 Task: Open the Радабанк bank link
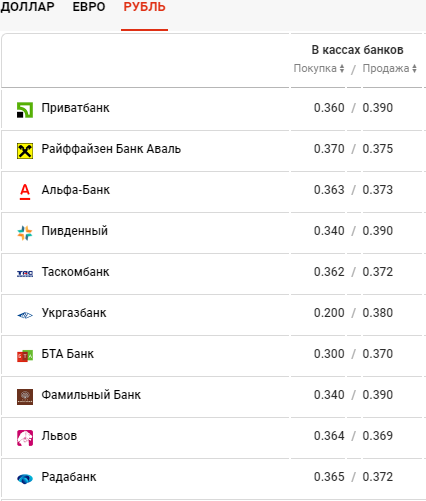[69, 477]
